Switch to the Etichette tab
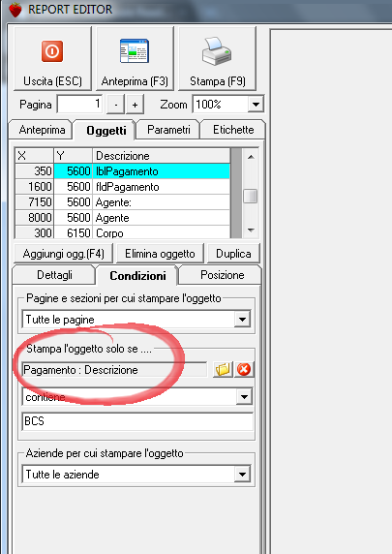Image resolution: width=392 pixels, height=554 pixels. click(x=233, y=130)
